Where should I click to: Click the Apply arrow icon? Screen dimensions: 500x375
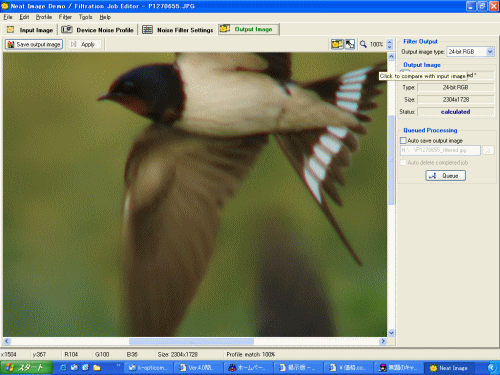[74, 44]
